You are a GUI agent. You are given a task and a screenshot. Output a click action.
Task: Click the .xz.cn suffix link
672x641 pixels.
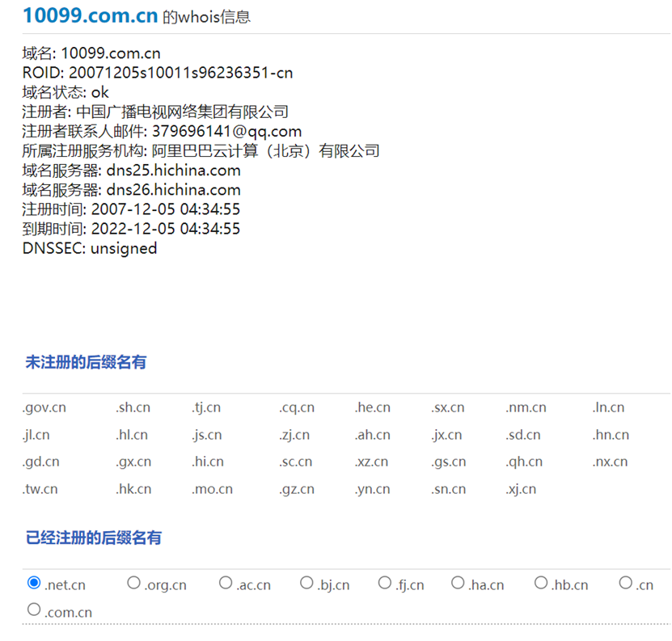pyautogui.click(x=371, y=462)
